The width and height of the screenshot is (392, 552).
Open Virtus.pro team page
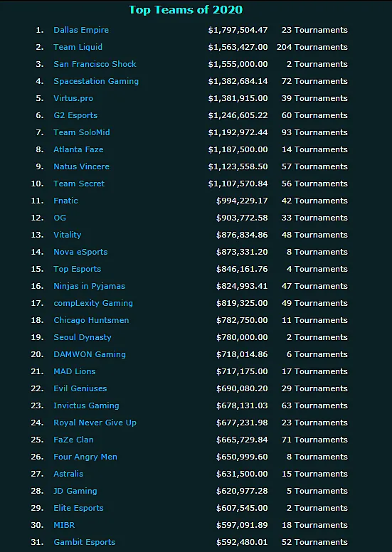73,98
